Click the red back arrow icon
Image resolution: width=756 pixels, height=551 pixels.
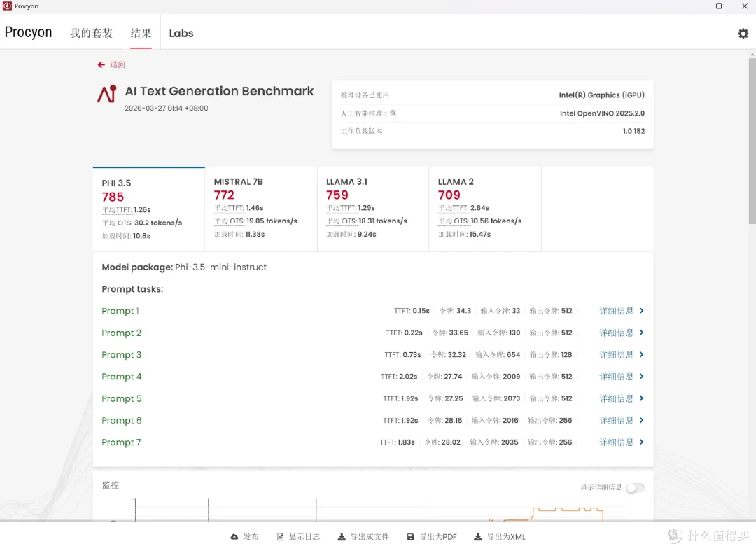[x=101, y=64]
